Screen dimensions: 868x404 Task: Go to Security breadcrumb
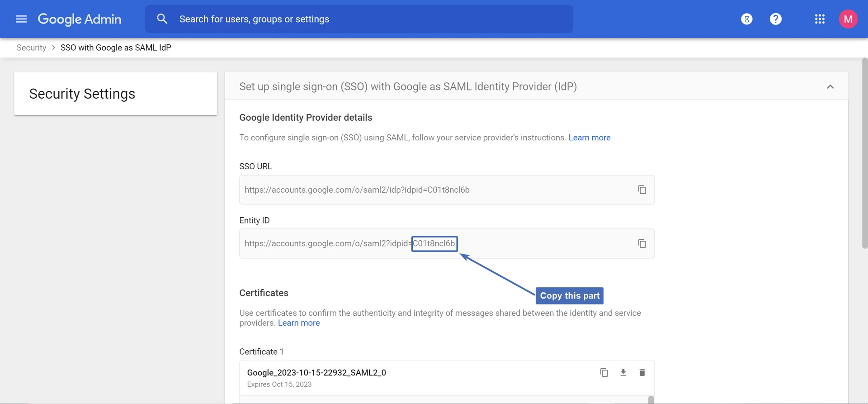coord(31,48)
